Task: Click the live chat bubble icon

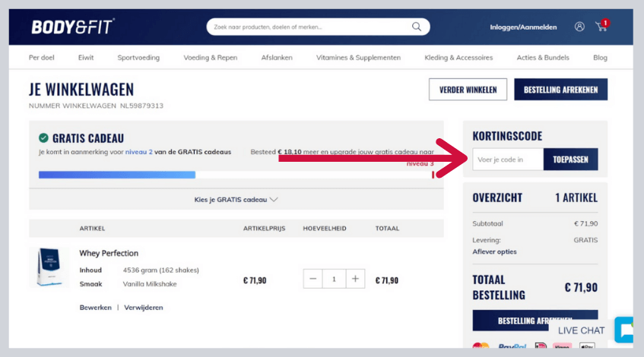Action: pos(625,330)
